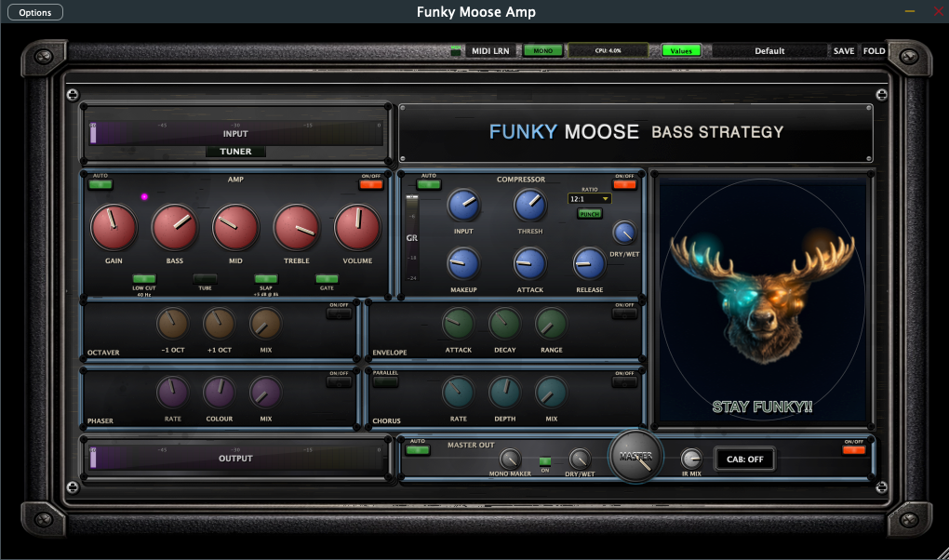Adjust the MONO MAKER knob in Master Out

point(510,459)
